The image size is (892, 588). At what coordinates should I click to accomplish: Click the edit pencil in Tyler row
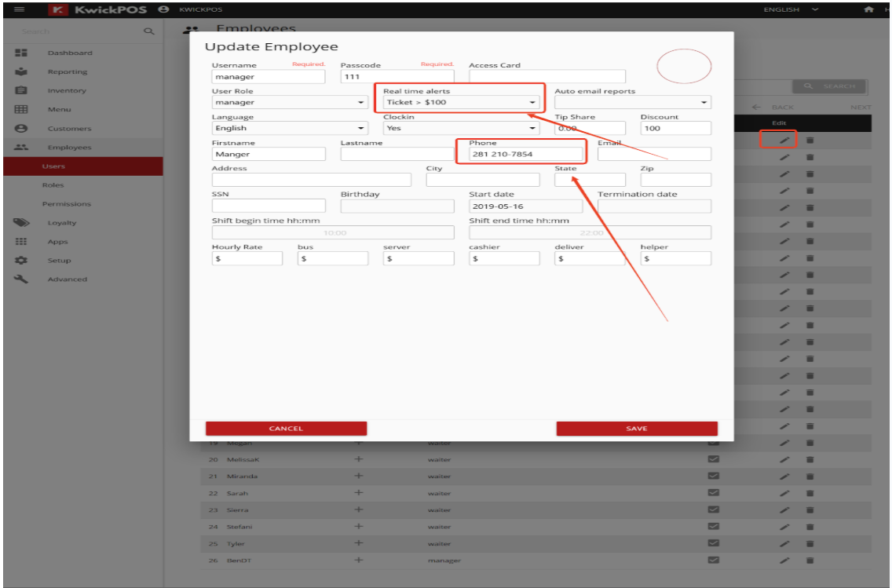(x=784, y=543)
